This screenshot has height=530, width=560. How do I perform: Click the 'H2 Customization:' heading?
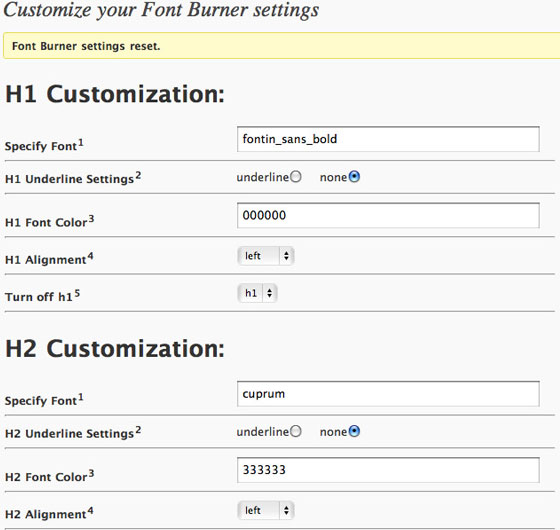[x=115, y=349]
